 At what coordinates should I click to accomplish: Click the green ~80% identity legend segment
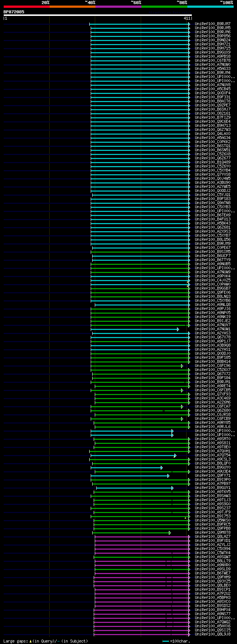click(164, 6)
